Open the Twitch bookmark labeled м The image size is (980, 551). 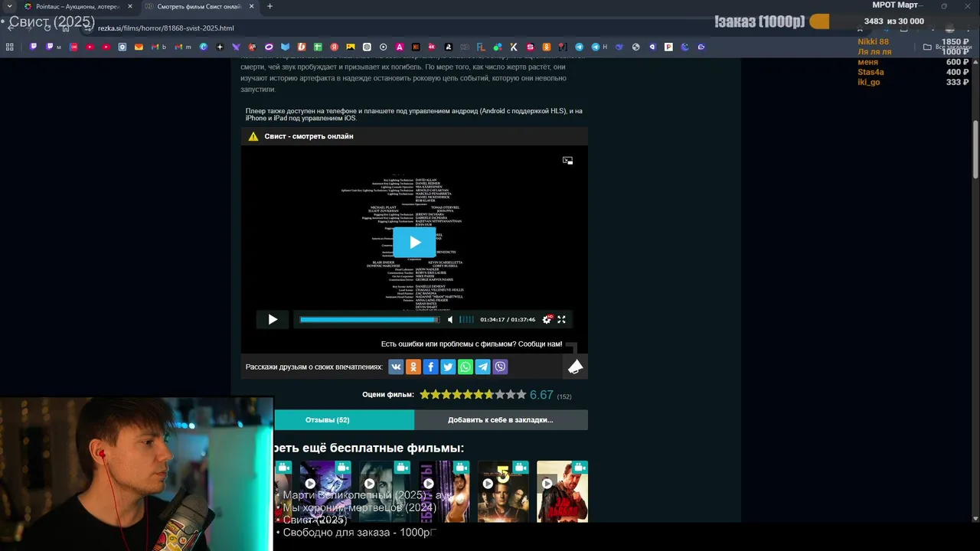pos(54,47)
